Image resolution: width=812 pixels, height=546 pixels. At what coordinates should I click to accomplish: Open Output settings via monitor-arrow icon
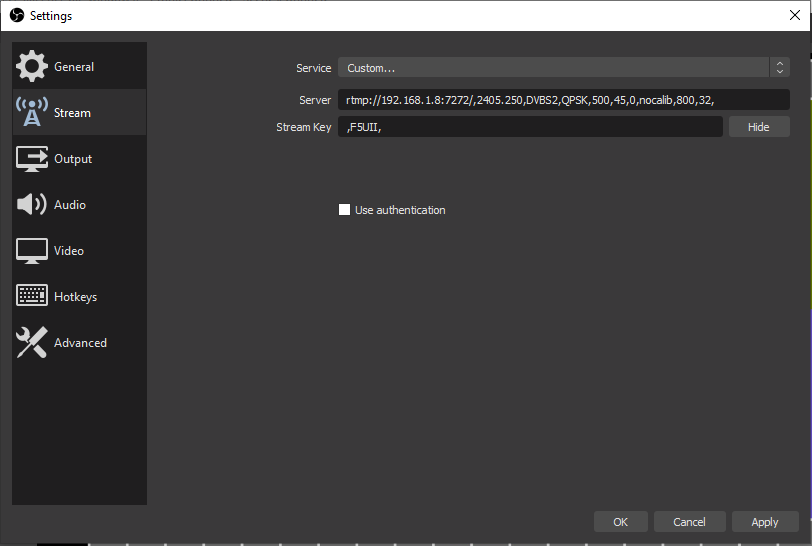click(x=32, y=159)
